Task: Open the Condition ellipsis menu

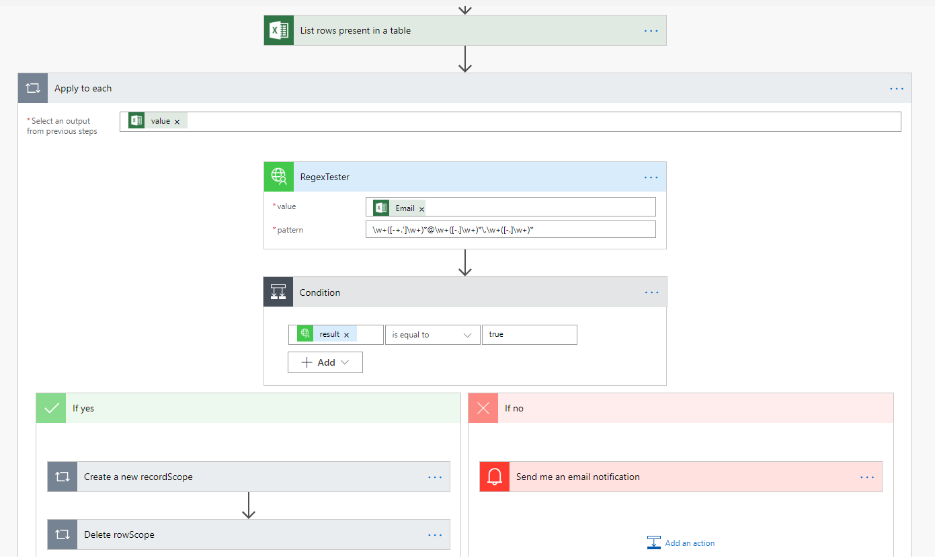Action: [x=650, y=292]
